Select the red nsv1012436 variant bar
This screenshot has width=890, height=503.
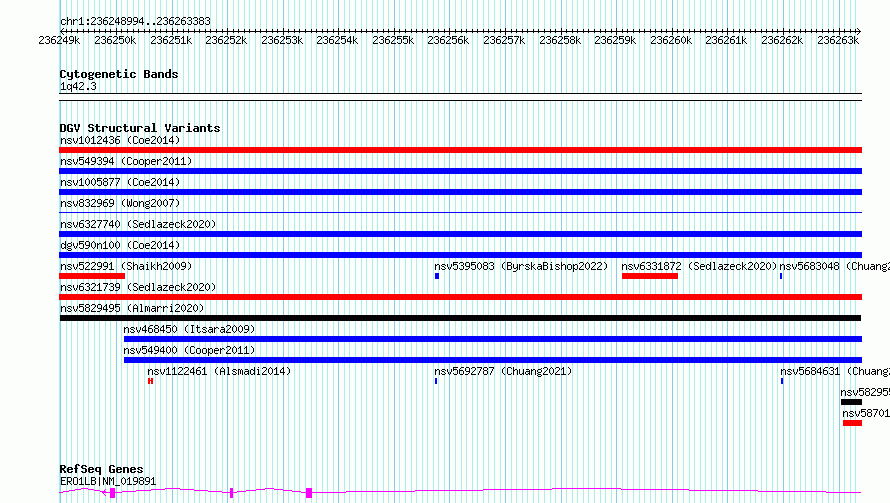[460, 150]
